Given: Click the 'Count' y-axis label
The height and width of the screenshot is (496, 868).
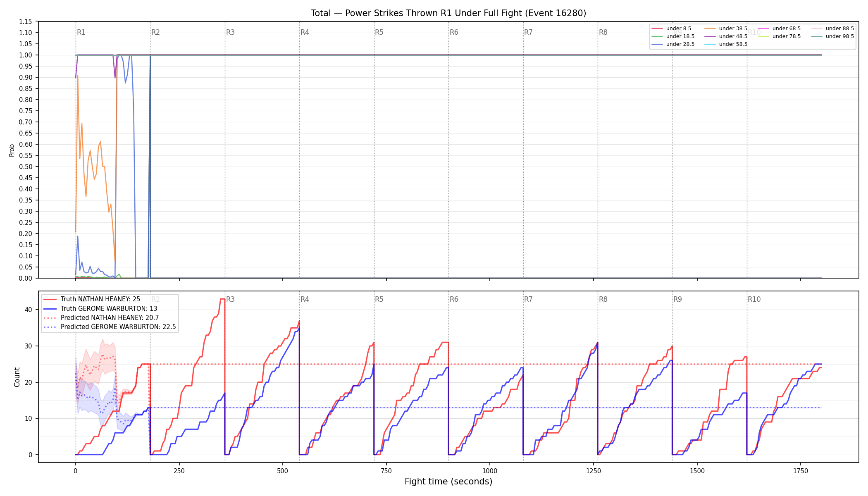Looking at the screenshot, I should click(x=17, y=377).
